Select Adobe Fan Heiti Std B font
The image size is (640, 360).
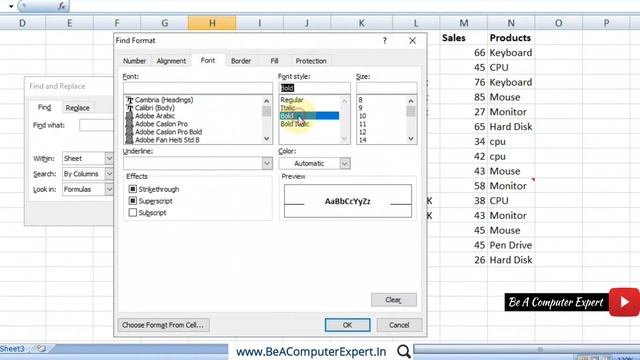click(x=167, y=140)
